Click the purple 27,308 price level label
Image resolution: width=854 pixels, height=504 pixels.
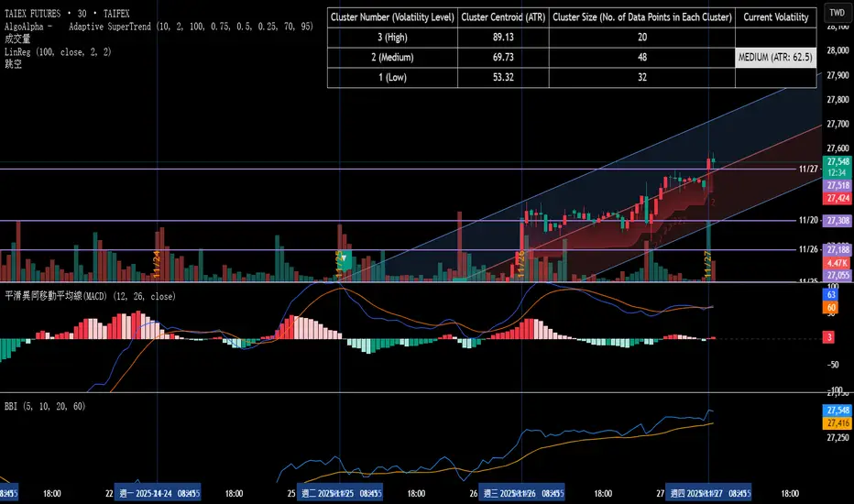838,221
